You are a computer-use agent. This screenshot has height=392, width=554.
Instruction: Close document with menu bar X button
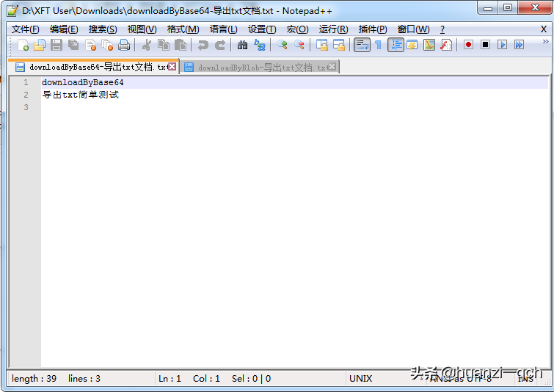(x=544, y=29)
